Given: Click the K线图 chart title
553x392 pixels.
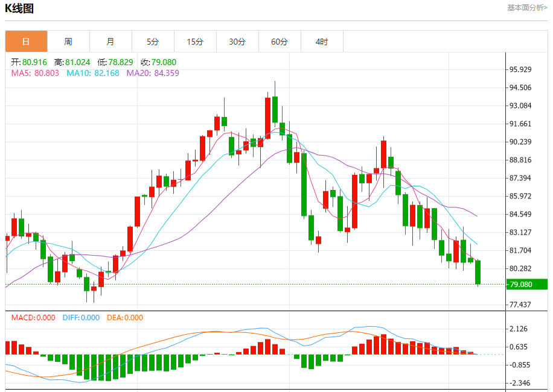Looking at the screenshot, I should pyautogui.click(x=19, y=8).
